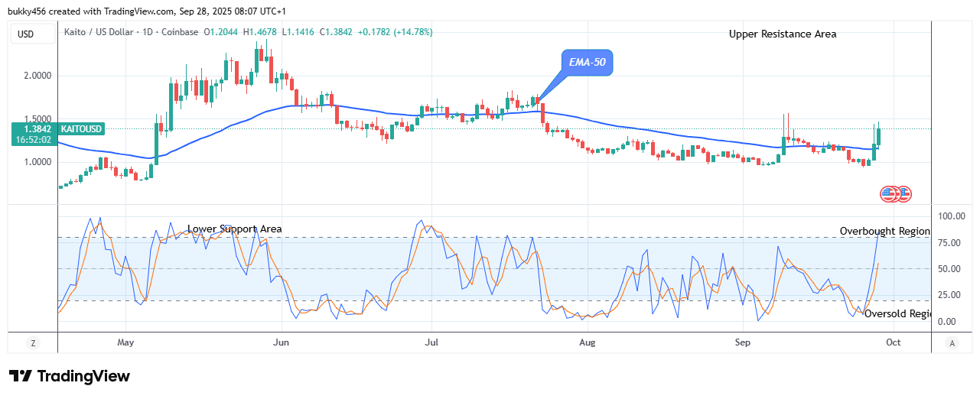Click the Jul date label
980x399 pixels.
coord(432,343)
